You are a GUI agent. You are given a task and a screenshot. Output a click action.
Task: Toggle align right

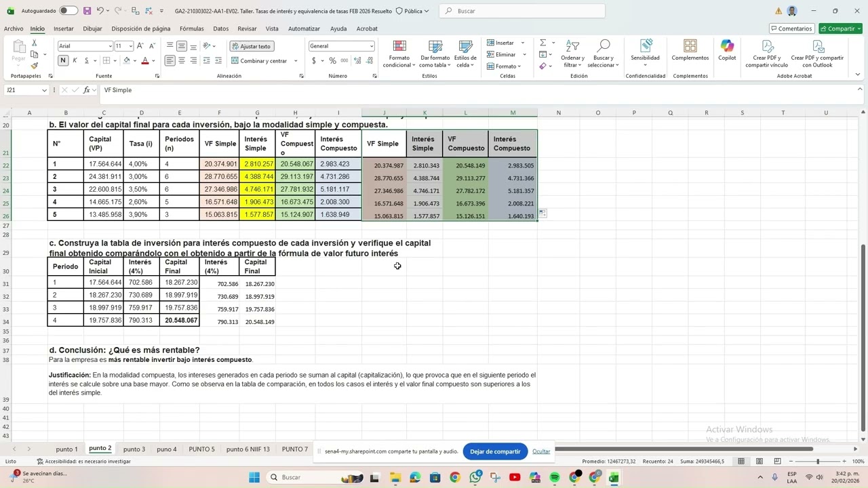point(193,60)
